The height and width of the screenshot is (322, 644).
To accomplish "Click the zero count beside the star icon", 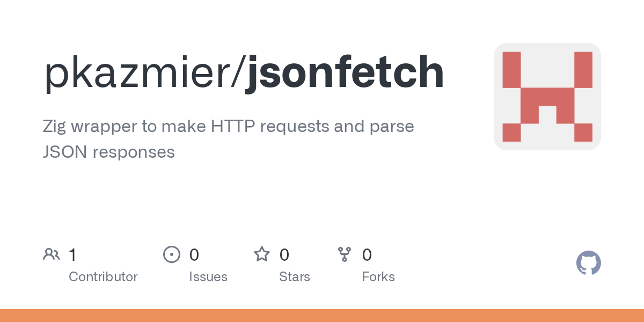I will pos(284,255).
